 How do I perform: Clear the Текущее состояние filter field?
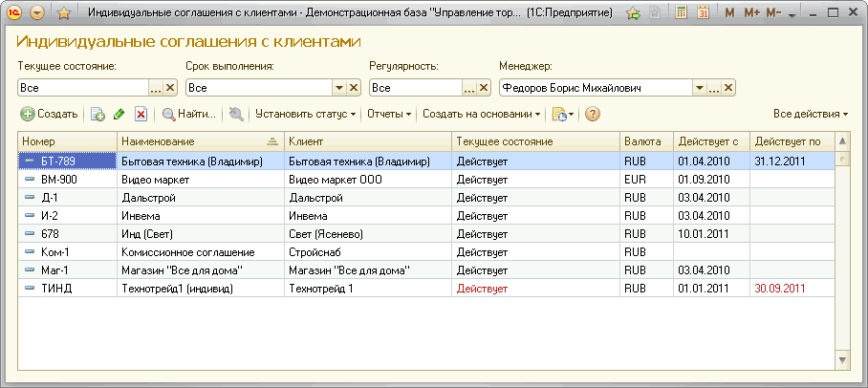point(171,88)
